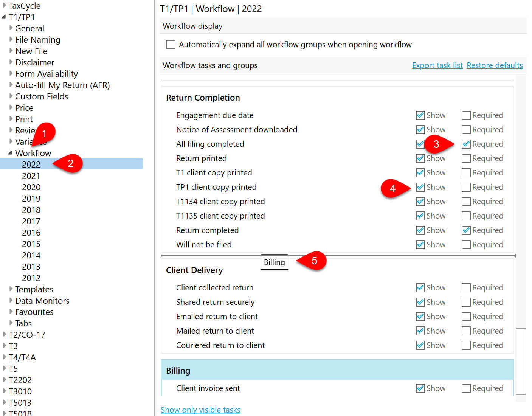Select the T5 module
Viewport: 532px width, 416px height.
point(13,369)
